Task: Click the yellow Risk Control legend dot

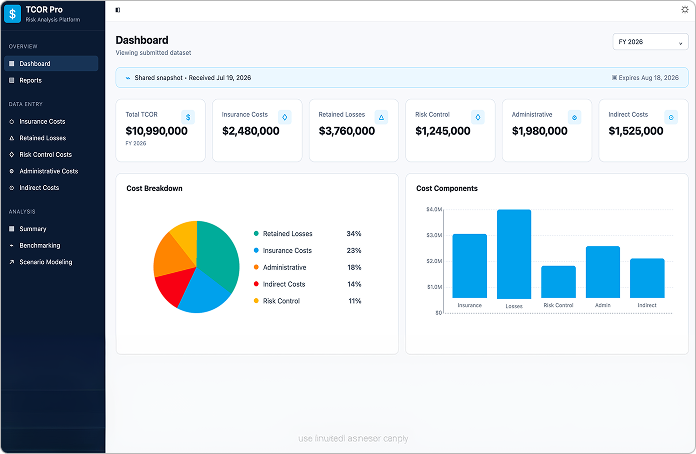Action: (x=256, y=301)
